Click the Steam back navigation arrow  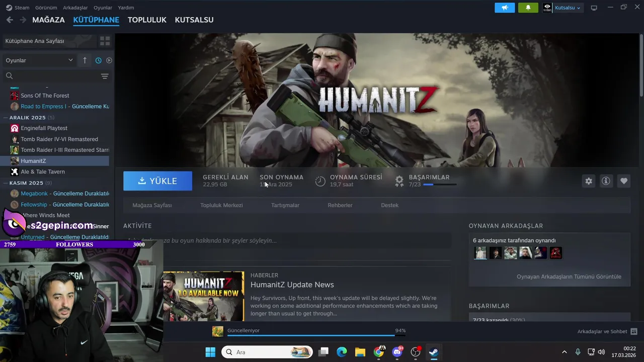click(10, 20)
